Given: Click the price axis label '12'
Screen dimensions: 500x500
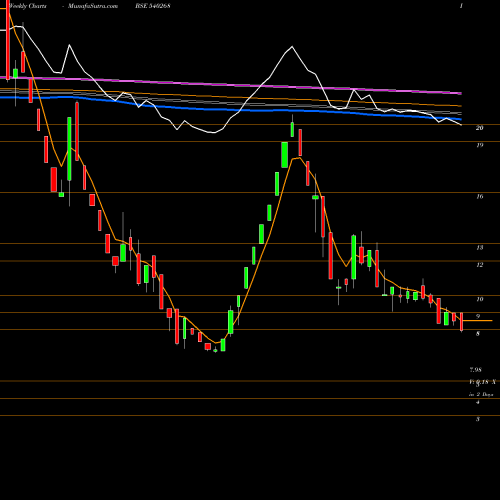Looking at the screenshot, I should 479,265.
